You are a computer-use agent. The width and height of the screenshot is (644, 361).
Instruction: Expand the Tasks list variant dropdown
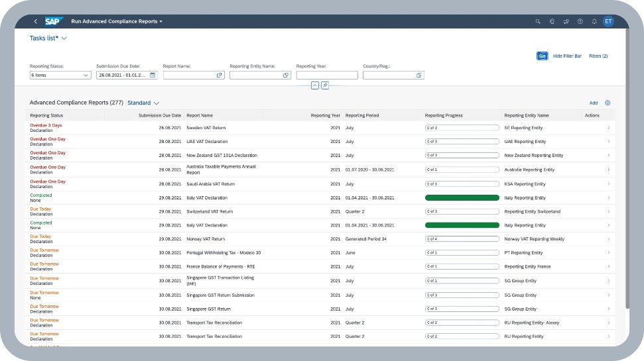click(64, 38)
